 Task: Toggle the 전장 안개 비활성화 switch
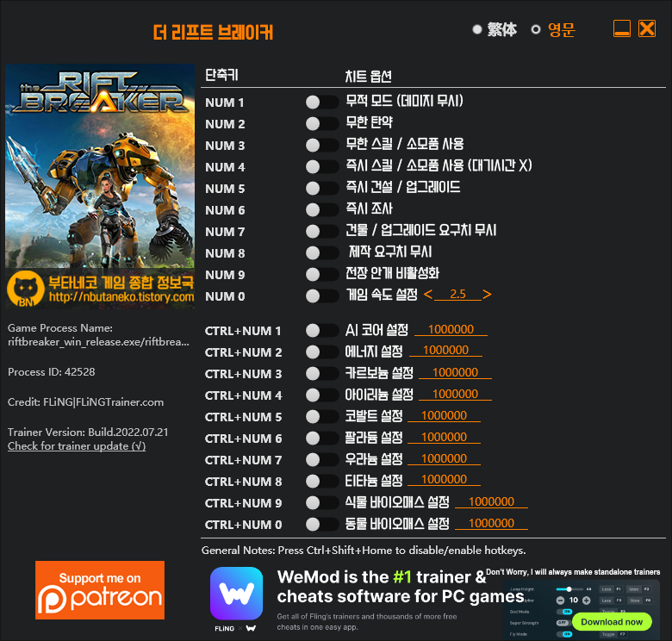322,274
